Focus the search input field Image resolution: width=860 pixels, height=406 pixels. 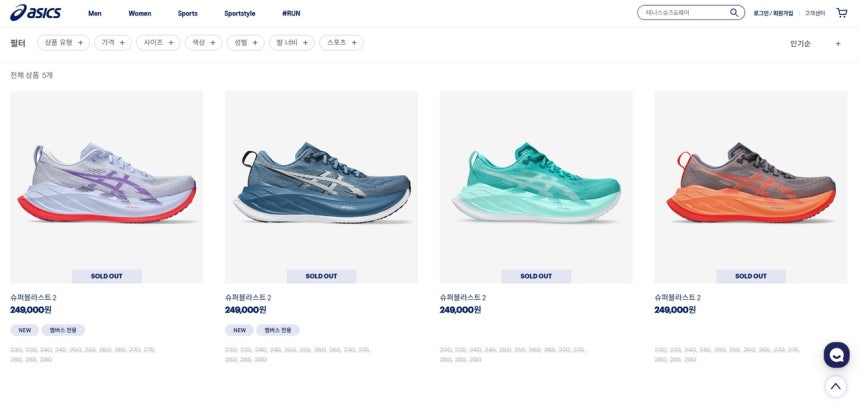click(x=686, y=13)
